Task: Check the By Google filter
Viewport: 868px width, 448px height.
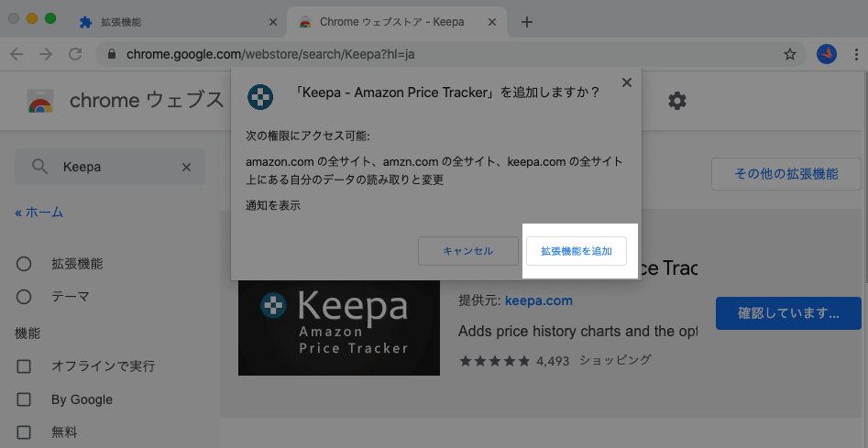Action: pyautogui.click(x=25, y=399)
